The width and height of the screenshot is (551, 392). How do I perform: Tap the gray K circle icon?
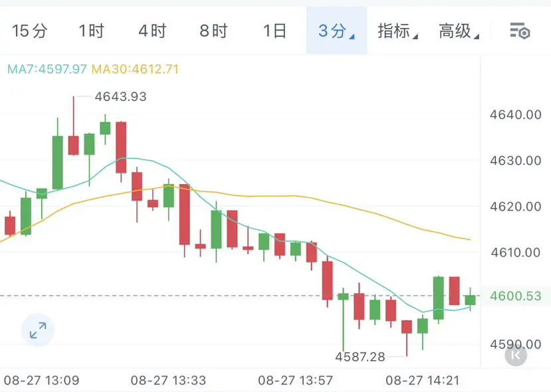(516, 355)
